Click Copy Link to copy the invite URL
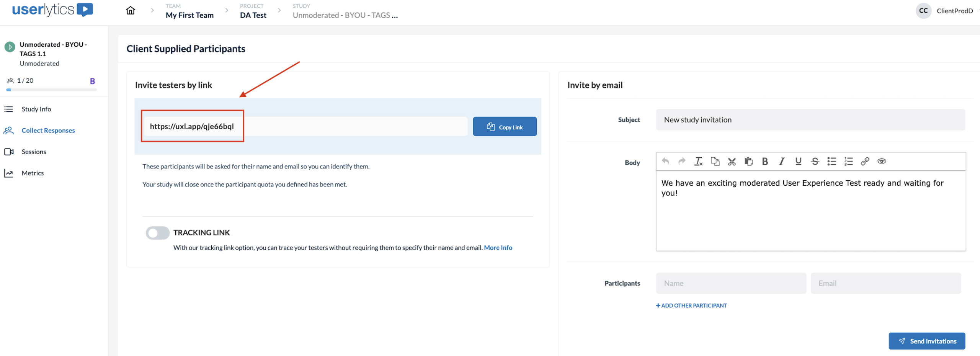Screen dimensions: 980x356 click(505, 126)
